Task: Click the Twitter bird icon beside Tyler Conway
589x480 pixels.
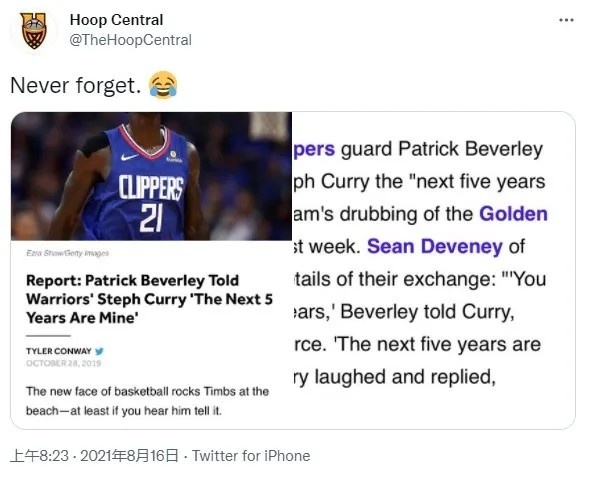Action: pyautogui.click(x=99, y=351)
